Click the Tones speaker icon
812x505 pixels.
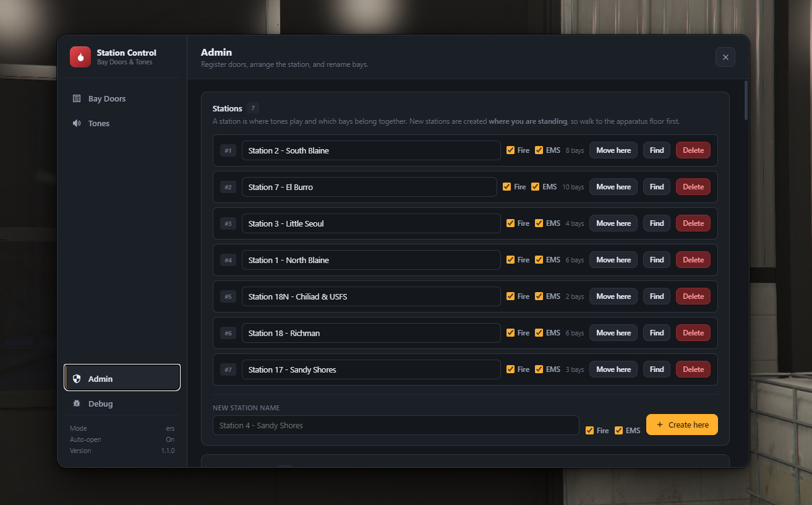point(77,123)
